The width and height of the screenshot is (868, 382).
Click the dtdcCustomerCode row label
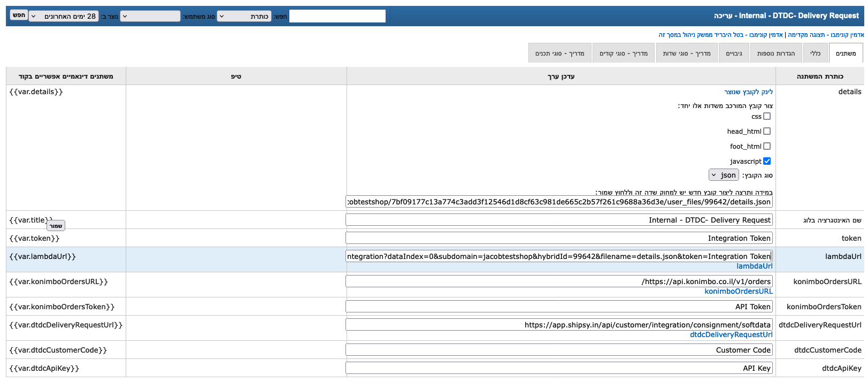828,350
